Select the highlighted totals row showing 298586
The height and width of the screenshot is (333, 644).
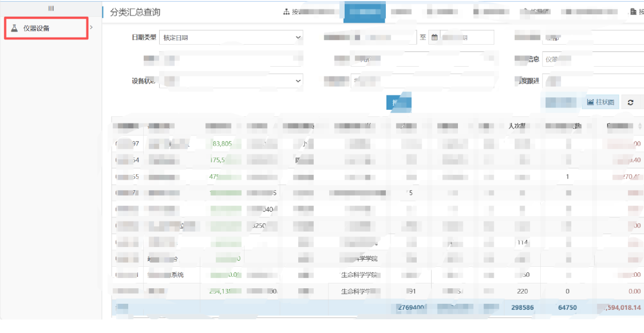coord(377,307)
